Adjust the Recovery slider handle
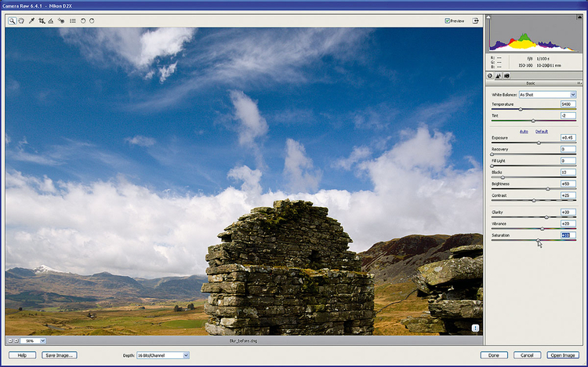This screenshot has height=367, width=588. coord(492,154)
